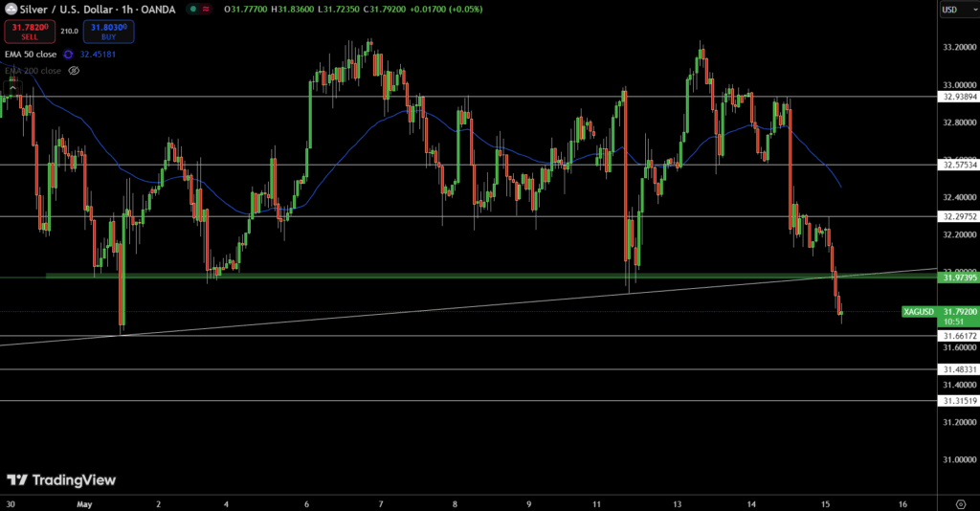
Task: Click the 31.66172 price level label
Action: (x=959, y=336)
